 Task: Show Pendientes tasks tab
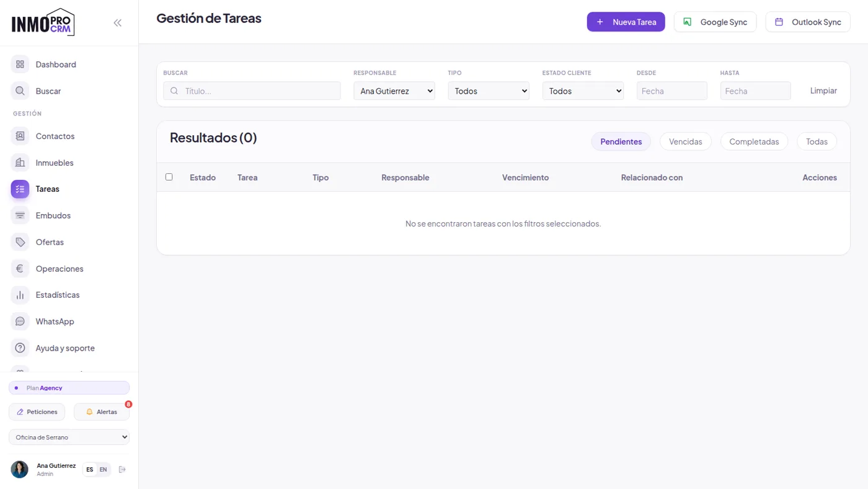tap(621, 141)
